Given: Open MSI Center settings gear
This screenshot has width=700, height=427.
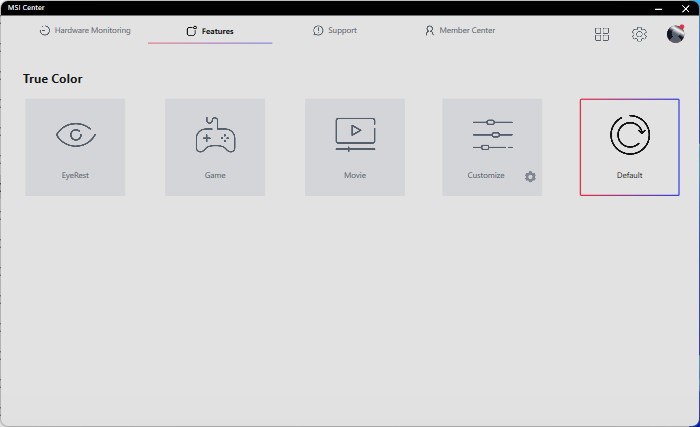Looking at the screenshot, I should [639, 34].
